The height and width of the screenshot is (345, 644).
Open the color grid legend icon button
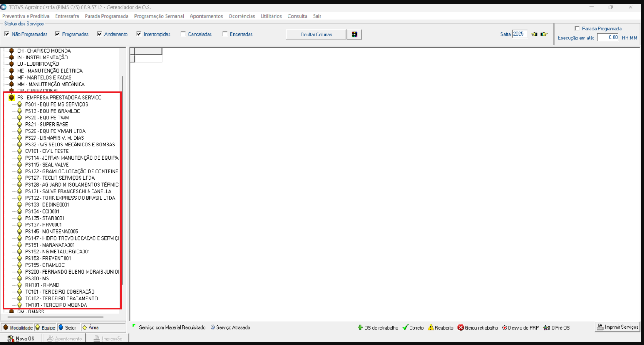click(x=354, y=34)
